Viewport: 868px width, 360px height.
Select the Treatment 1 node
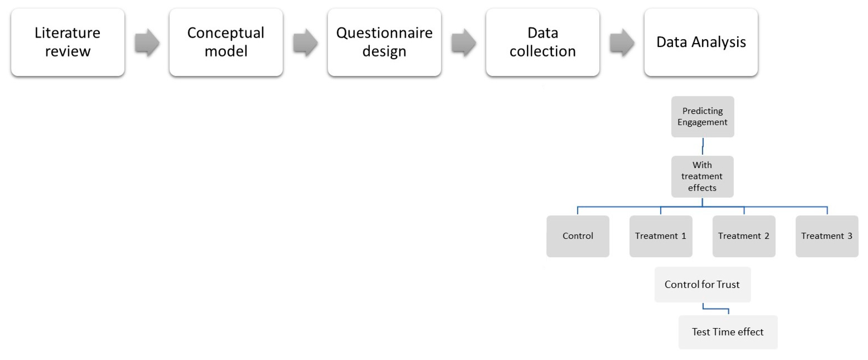coord(661,236)
